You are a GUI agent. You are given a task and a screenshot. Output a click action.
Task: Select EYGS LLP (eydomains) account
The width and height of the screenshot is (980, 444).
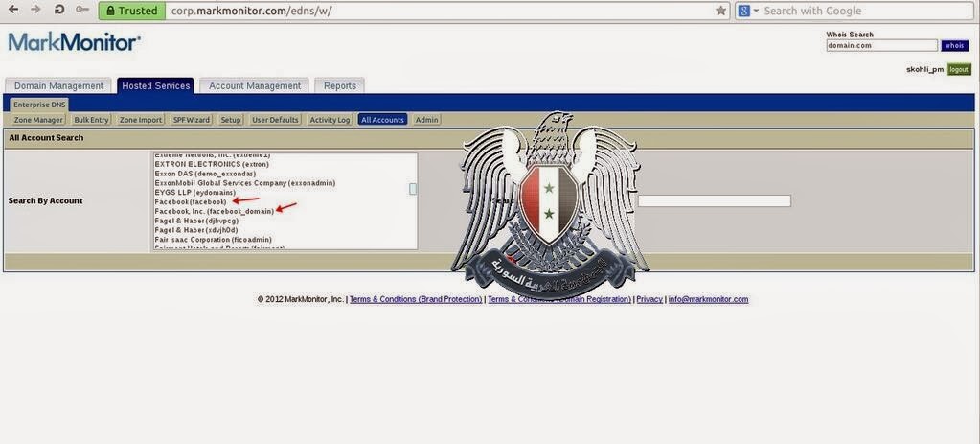pyautogui.click(x=195, y=193)
